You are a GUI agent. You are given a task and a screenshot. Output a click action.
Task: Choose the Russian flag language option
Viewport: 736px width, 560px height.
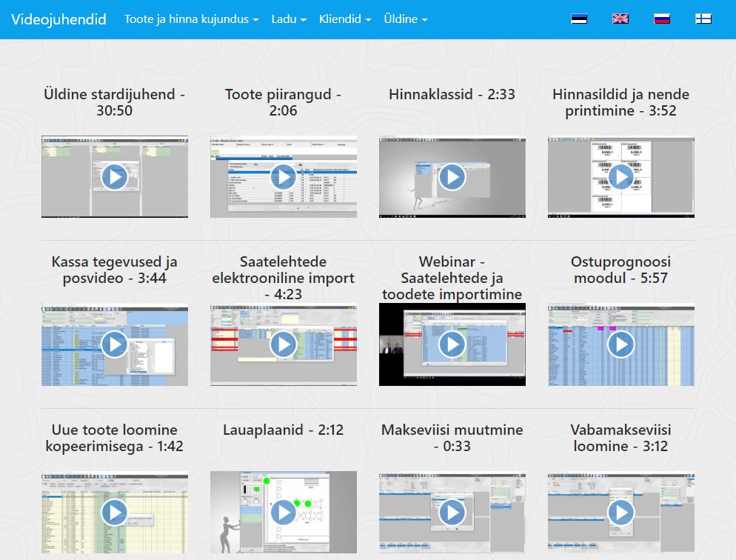[x=662, y=19]
